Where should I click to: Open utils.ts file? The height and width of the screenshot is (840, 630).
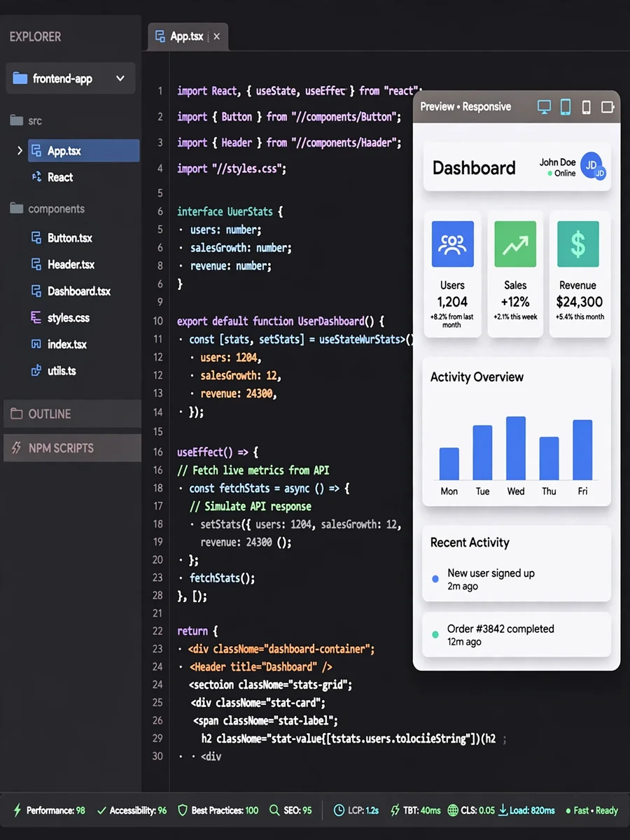[x=62, y=371]
